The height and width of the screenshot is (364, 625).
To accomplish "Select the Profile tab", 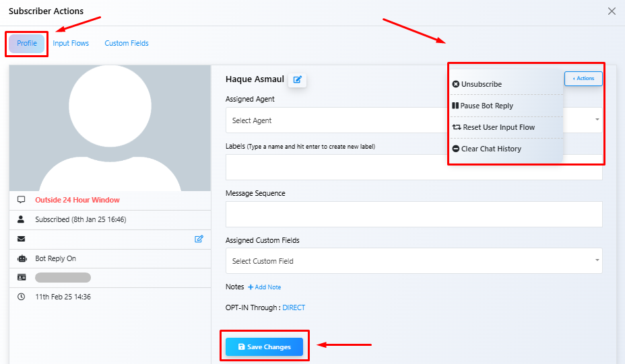I will click(x=27, y=44).
